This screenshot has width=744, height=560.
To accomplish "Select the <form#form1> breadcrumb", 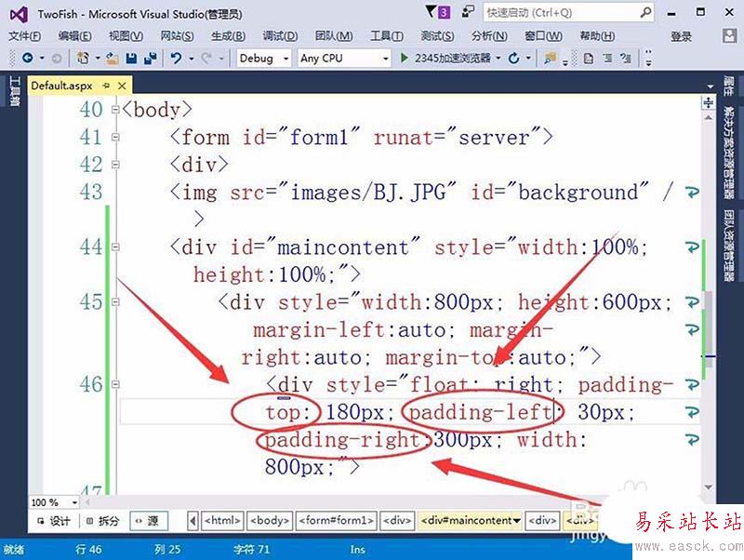I will 337,521.
